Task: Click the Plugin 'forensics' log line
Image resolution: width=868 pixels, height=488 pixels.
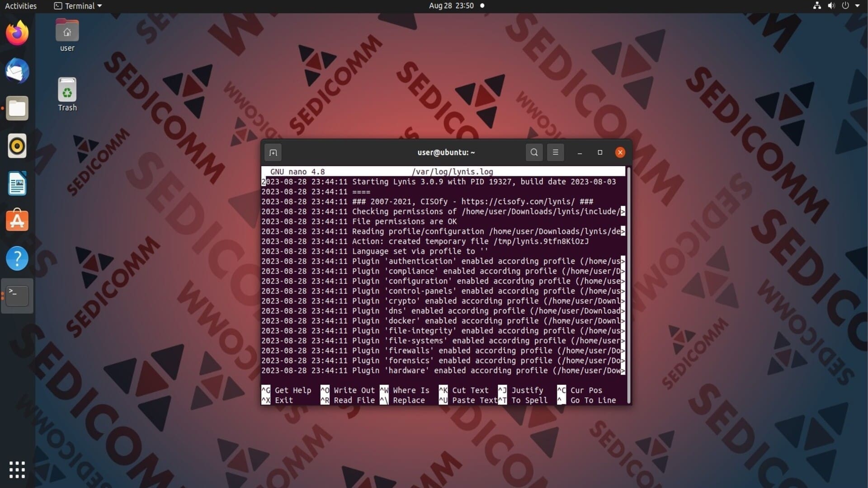Action: (443, 361)
